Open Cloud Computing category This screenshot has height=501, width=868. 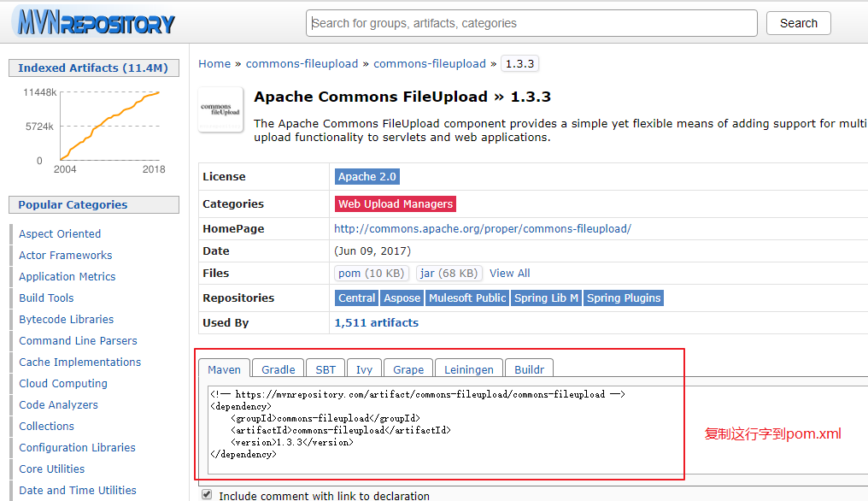click(63, 384)
